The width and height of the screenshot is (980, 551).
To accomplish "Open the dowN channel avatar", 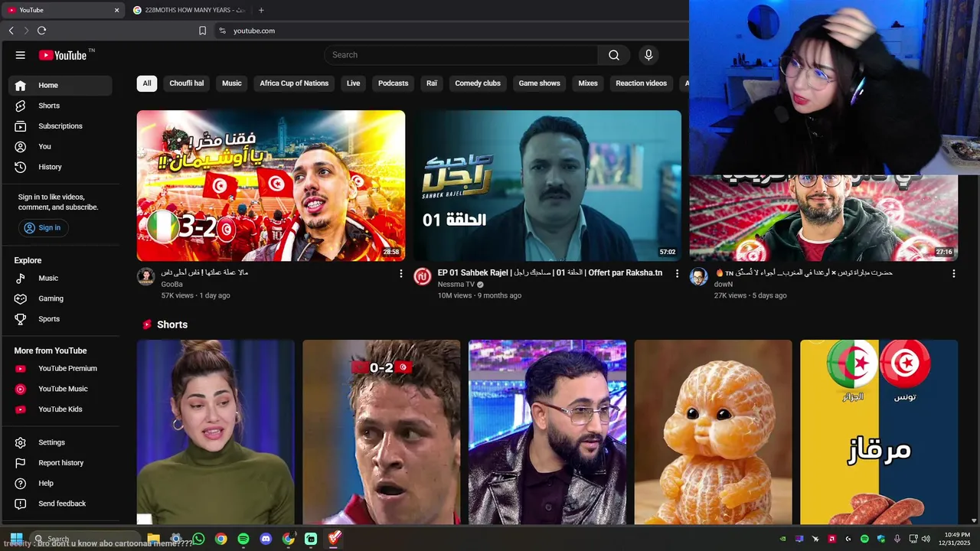I will pos(698,276).
